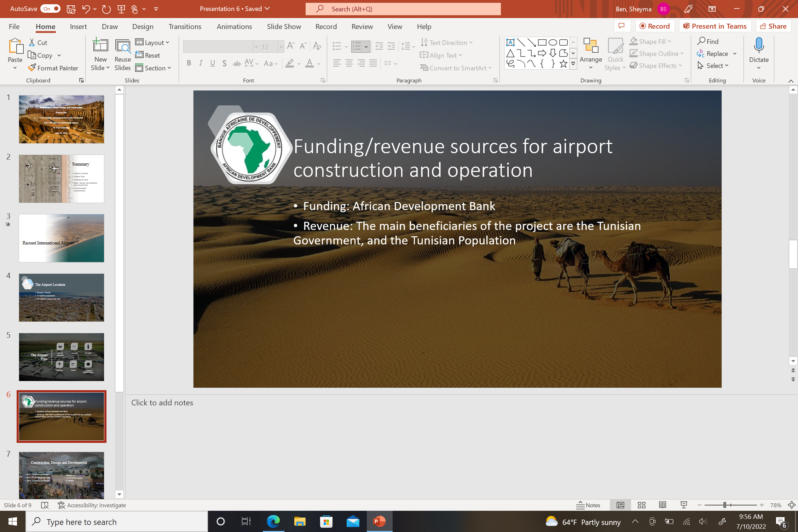The image size is (798, 532).
Task: Start presentation from beginning icon
Action: [121, 9]
